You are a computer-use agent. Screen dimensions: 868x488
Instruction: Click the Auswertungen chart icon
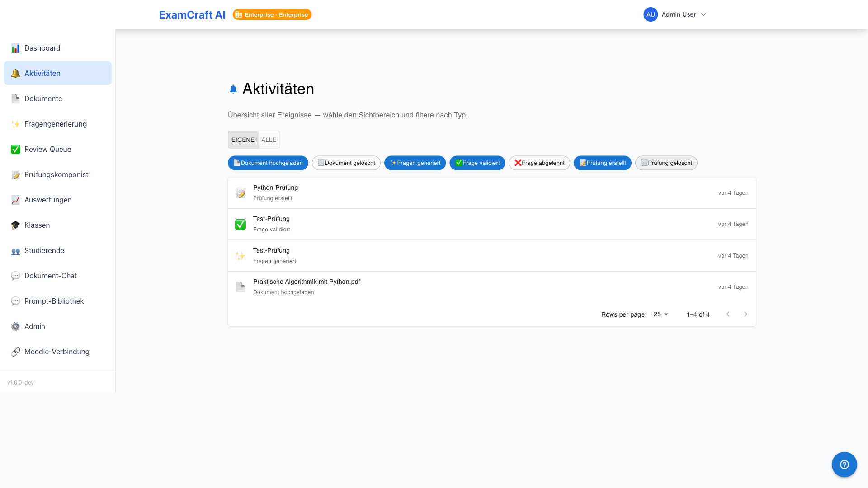(15, 200)
